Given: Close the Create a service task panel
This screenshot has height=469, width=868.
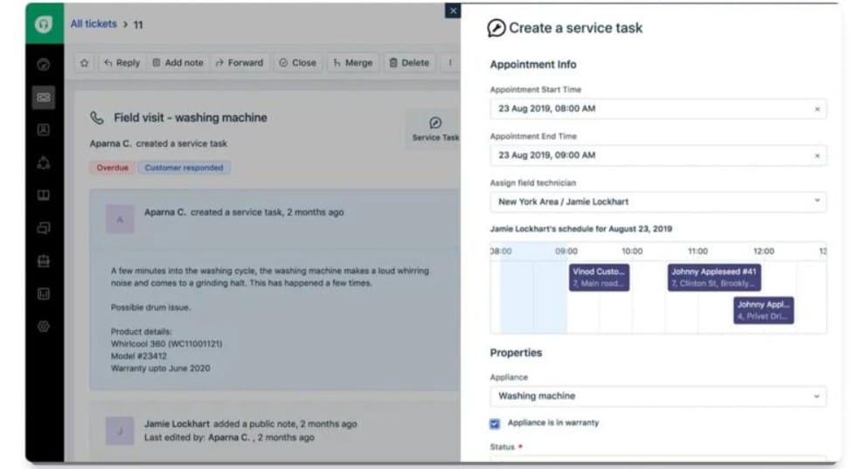Looking at the screenshot, I should tap(453, 10).
